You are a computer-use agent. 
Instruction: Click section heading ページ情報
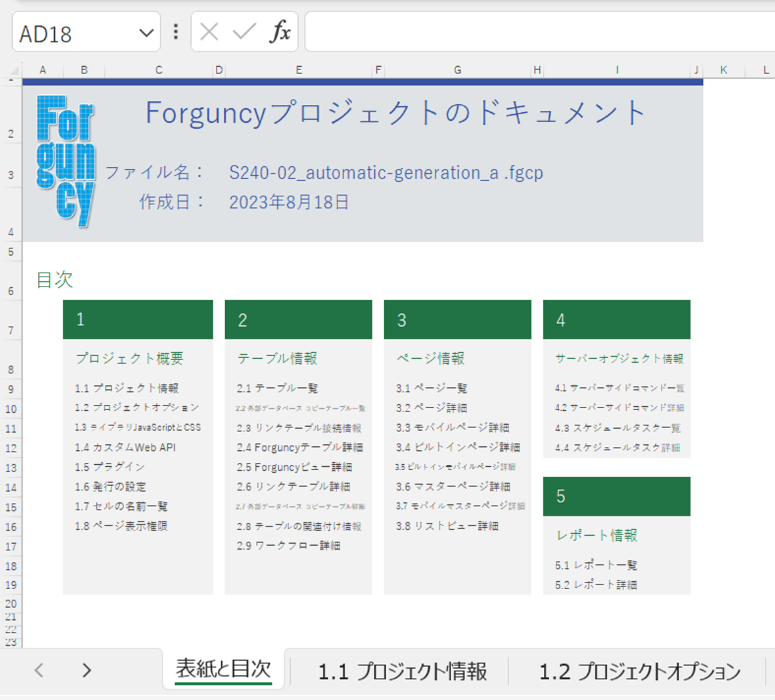click(430, 358)
